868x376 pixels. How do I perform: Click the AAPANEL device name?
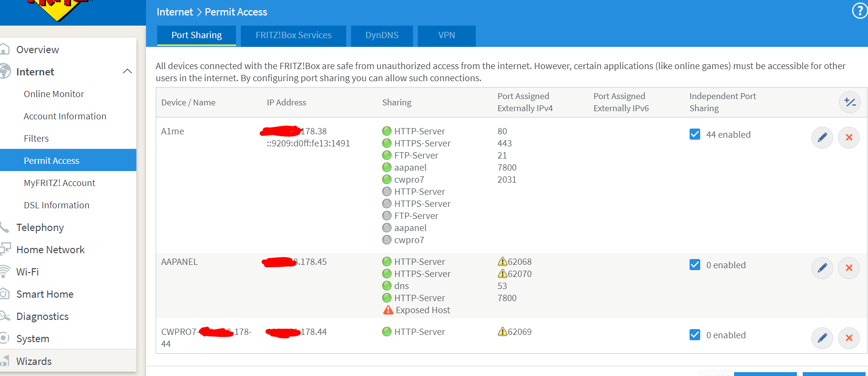coord(179,261)
